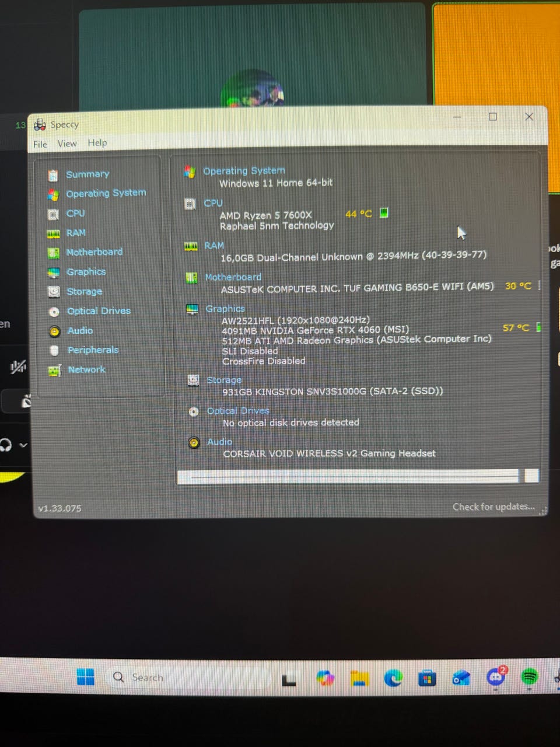Click the CPU icon in summary pane
560x747 pixels.
(190, 204)
